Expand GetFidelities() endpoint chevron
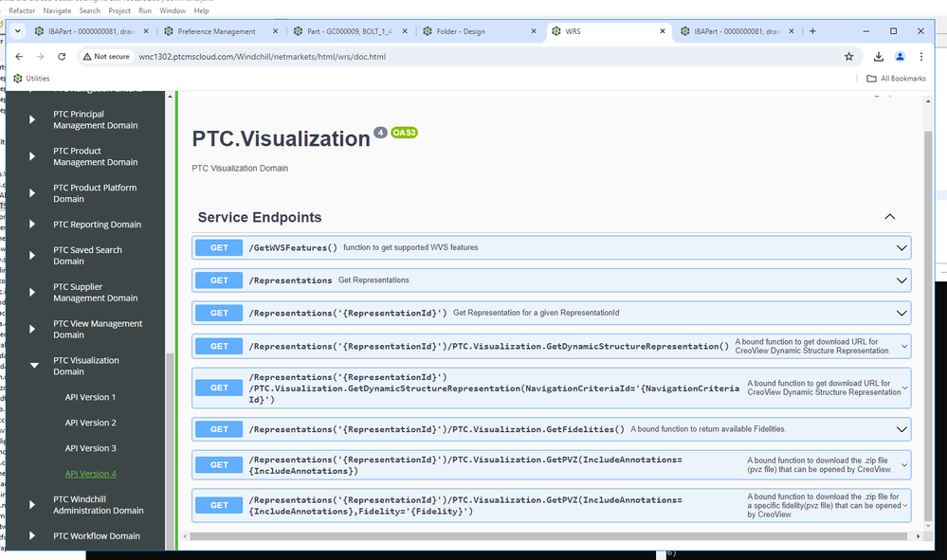The width and height of the screenshot is (947, 560). pyautogui.click(x=901, y=429)
